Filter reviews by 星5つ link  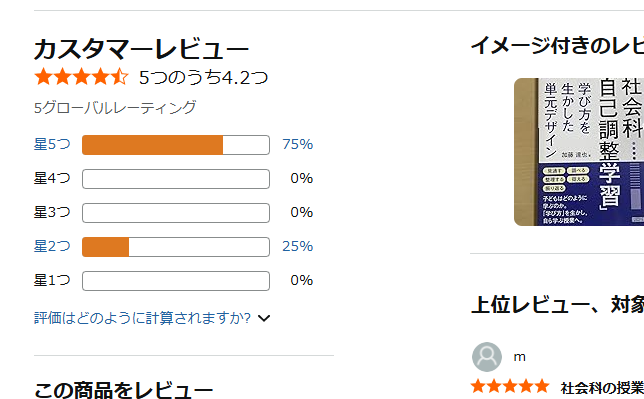pos(52,145)
